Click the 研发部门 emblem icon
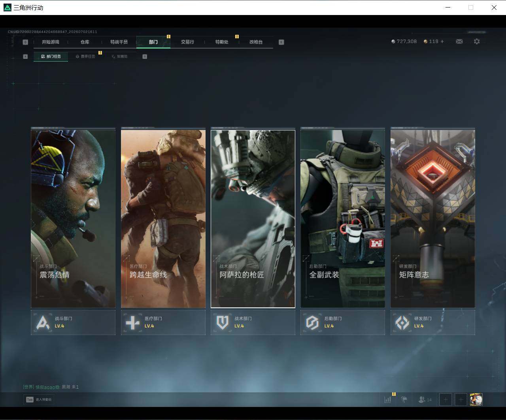Screen dimensions: 506x420 coord(402,322)
